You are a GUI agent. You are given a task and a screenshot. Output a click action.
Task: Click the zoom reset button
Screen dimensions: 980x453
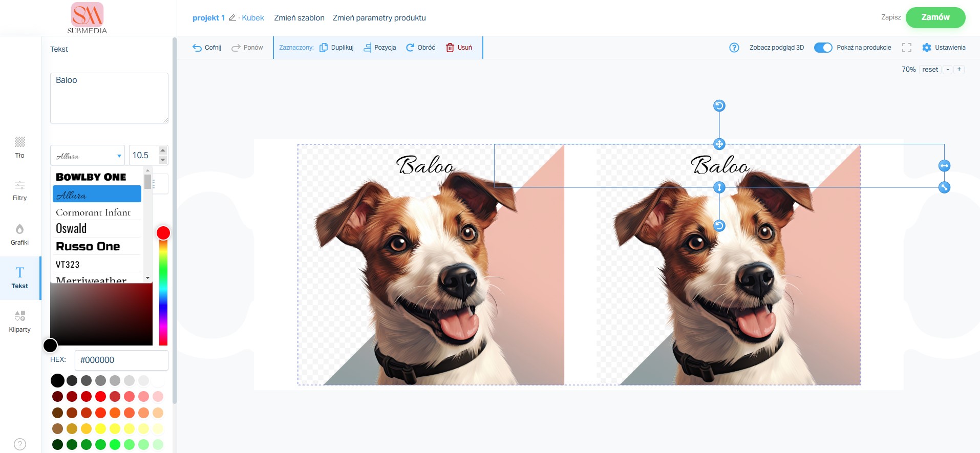point(930,70)
